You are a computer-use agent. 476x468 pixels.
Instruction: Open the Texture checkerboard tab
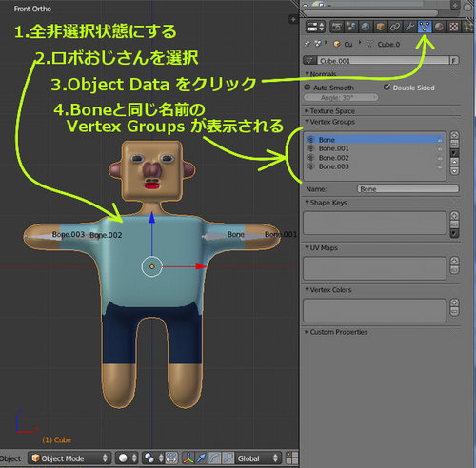(x=454, y=27)
